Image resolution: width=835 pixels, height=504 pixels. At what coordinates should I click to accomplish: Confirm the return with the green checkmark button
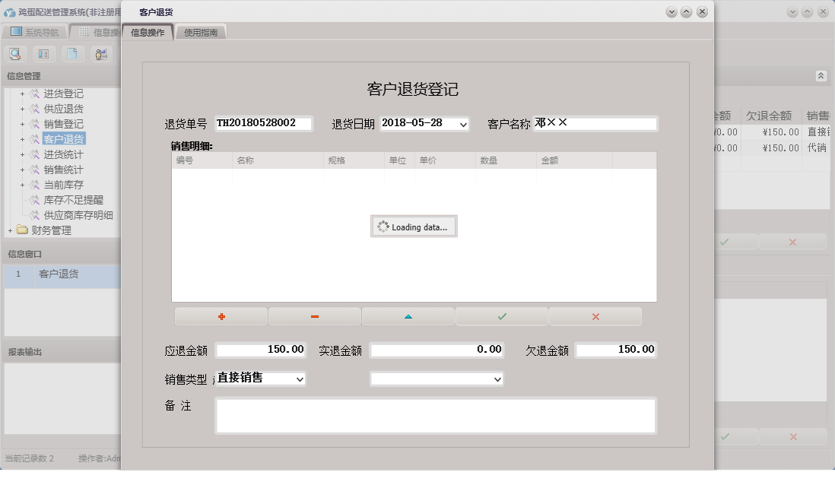point(501,315)
